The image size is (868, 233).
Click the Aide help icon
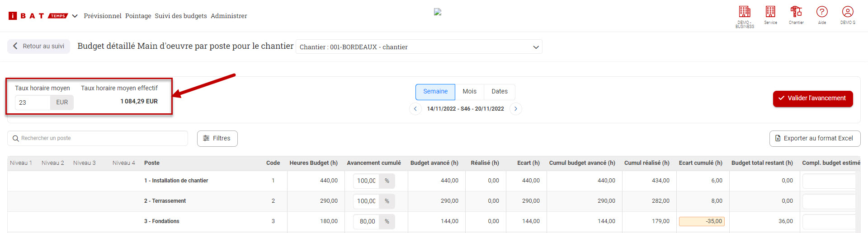(822, 12)
